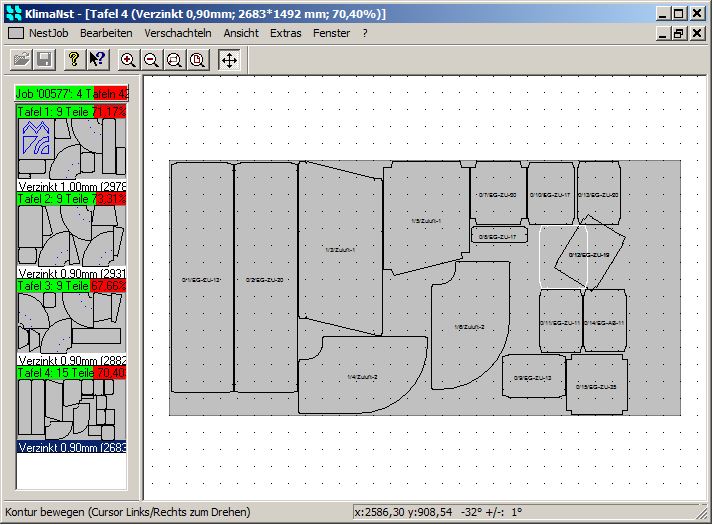Select the rotated part 0/12/EG-ZU-19
The image size is (713, 525).
tap(590, 256)
